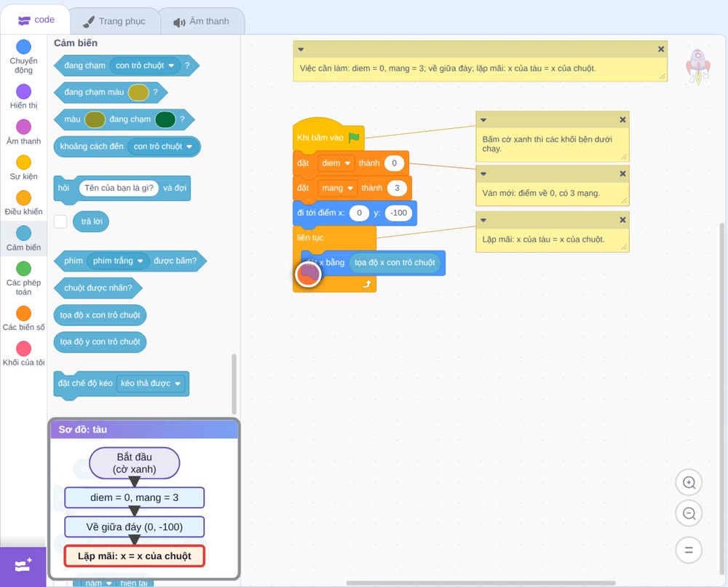Click highlighted 'Lặp mãi: x = x của chuột' step
This screenshot has height=587, width=728.
click(134, 556)
